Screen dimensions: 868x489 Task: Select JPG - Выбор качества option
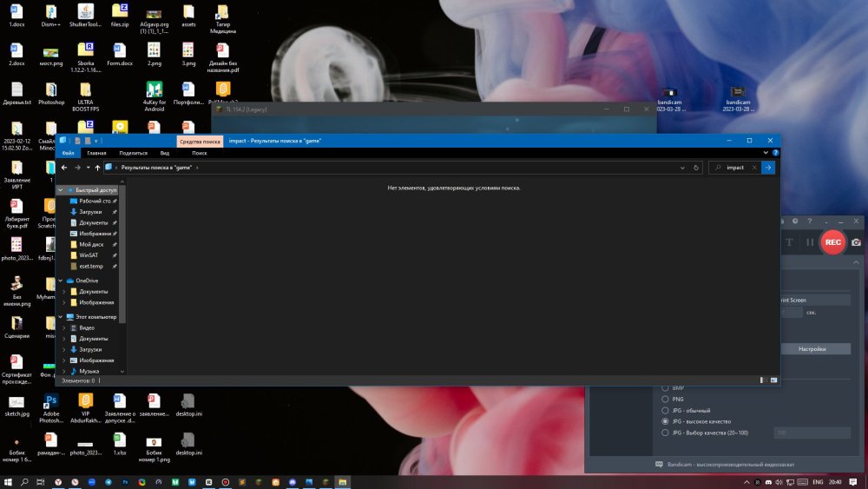[665, 433]
